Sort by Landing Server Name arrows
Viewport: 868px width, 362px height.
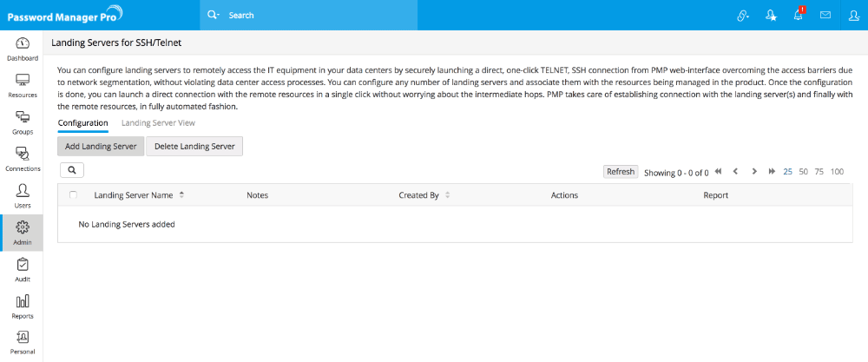coord(181,195)
